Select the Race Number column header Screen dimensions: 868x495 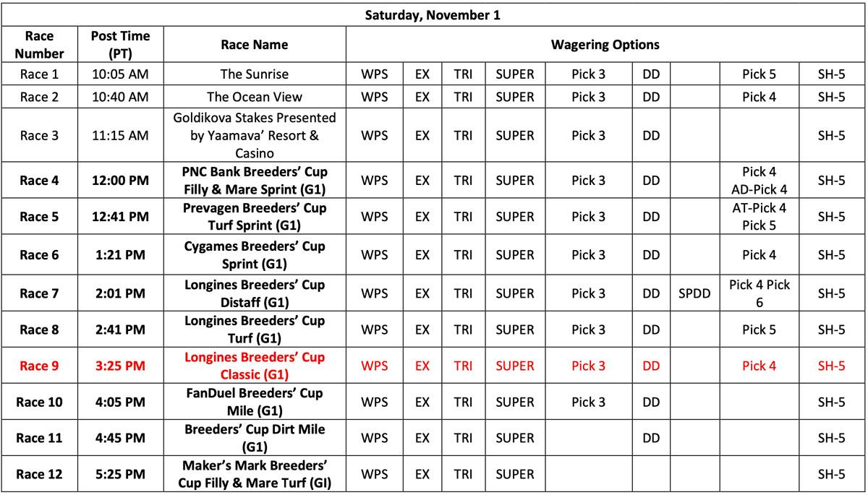point(39,45)
